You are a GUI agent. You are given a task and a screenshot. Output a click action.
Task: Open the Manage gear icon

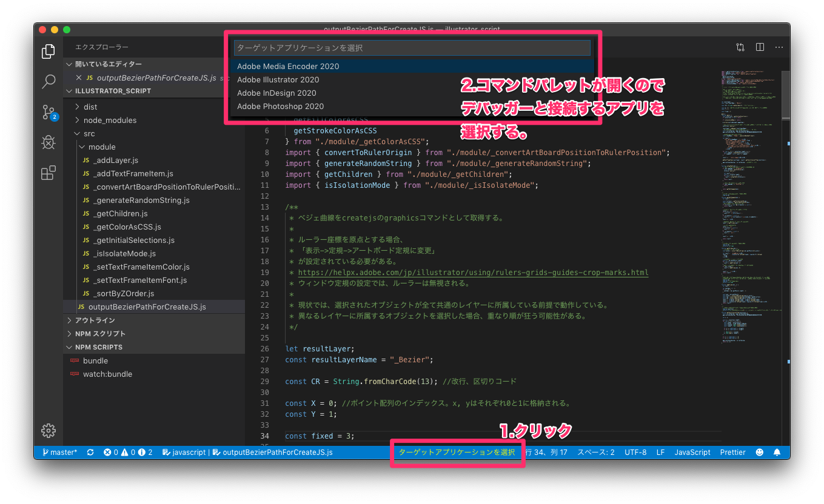click(x=49, y=431)
